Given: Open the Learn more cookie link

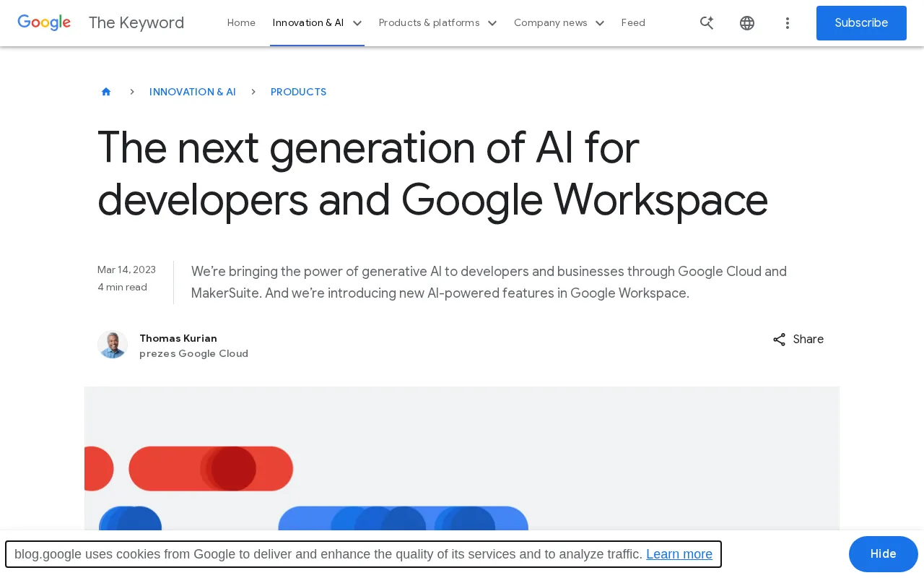Looking at the screenshot, I should coord(679,554).
